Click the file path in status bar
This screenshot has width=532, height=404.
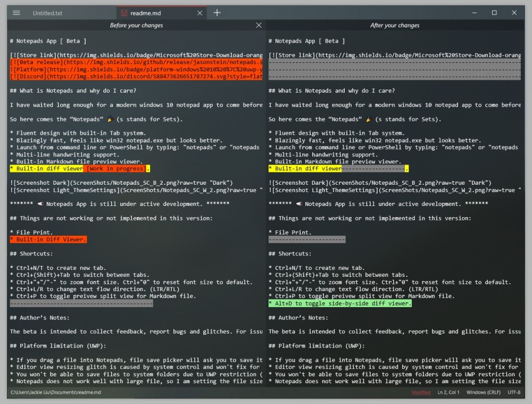coord(56,392)
